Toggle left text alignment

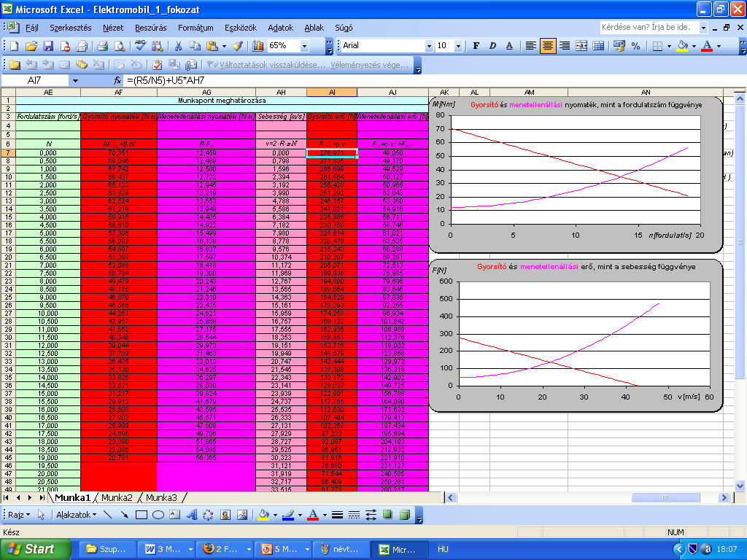click(531, 46)
